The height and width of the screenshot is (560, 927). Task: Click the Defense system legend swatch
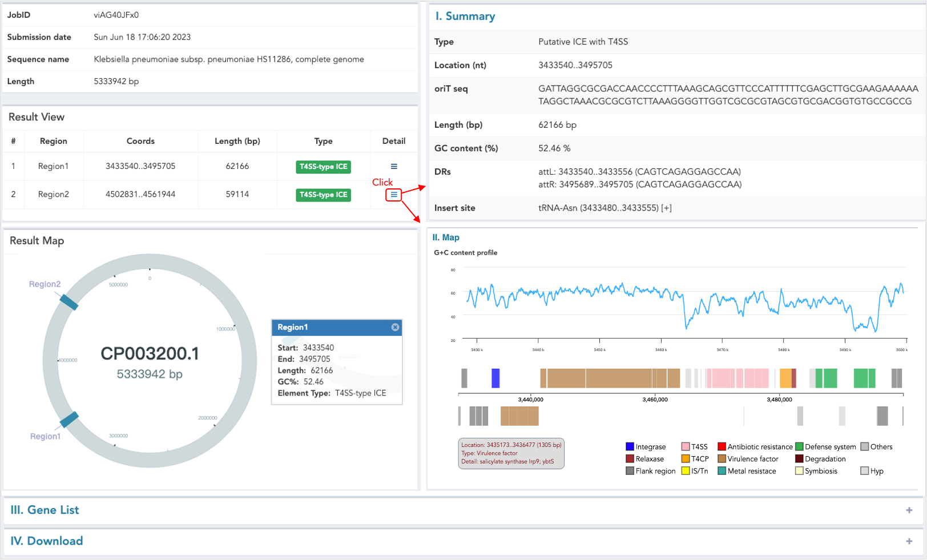click(x=799, y=446)
